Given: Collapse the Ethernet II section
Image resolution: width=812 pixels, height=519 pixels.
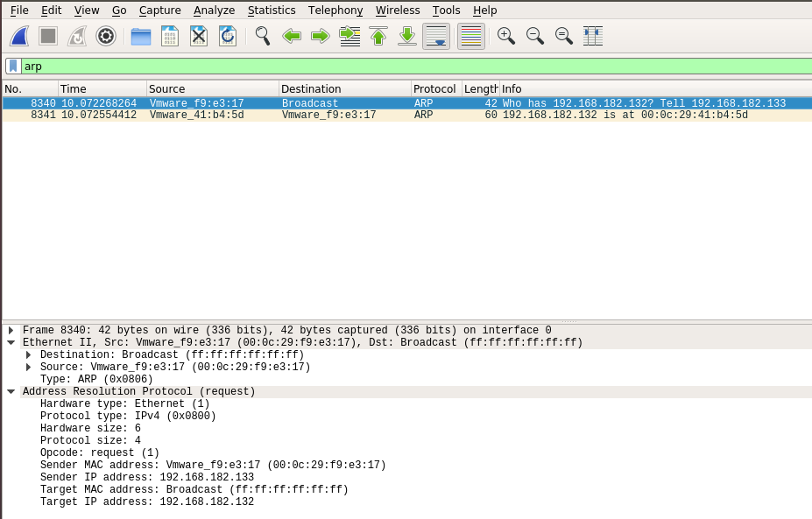Looking at the screenshot, I should (x=9, y=342).
